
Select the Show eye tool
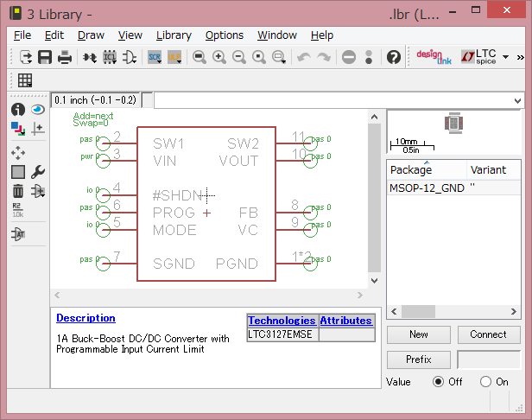(x=38, y=110)
